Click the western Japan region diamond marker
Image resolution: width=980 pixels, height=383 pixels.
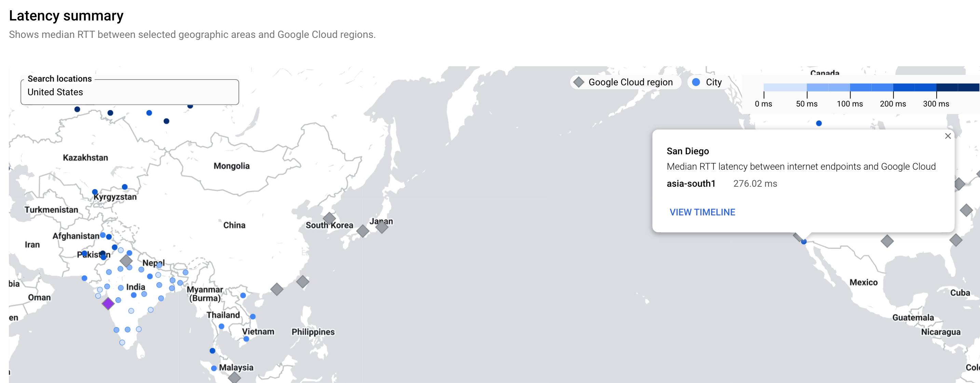[363, 231]
